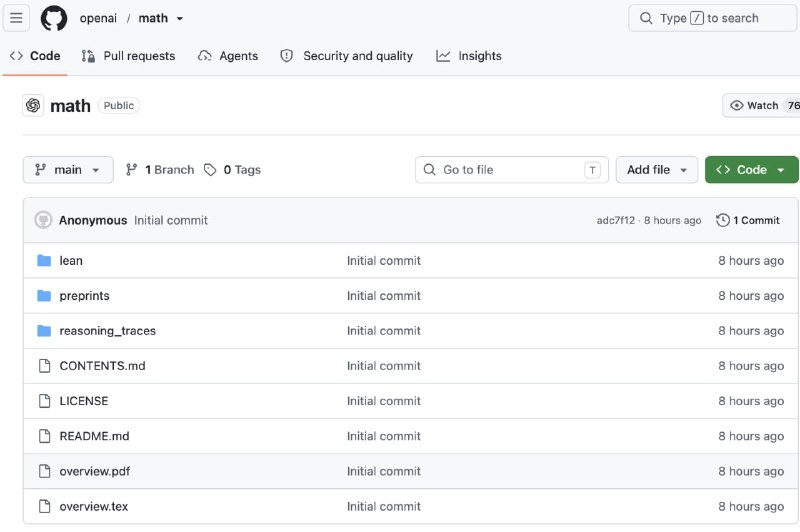Click the Pull requests tab icon
800x532 pixels.
click(x=88, y=56)
